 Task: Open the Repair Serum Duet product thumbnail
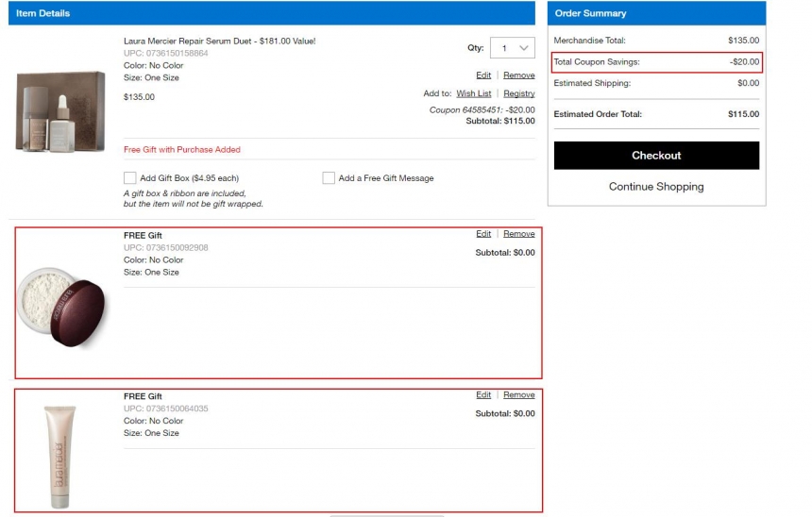coord(60,111)
